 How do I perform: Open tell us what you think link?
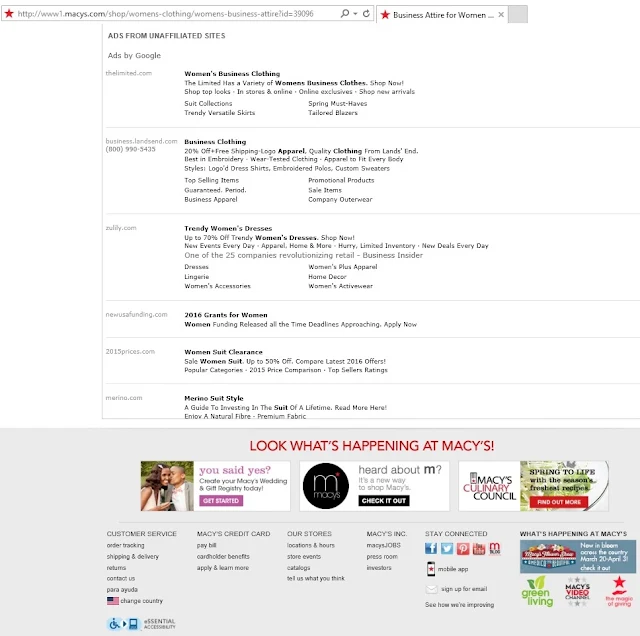pos(316,578)
